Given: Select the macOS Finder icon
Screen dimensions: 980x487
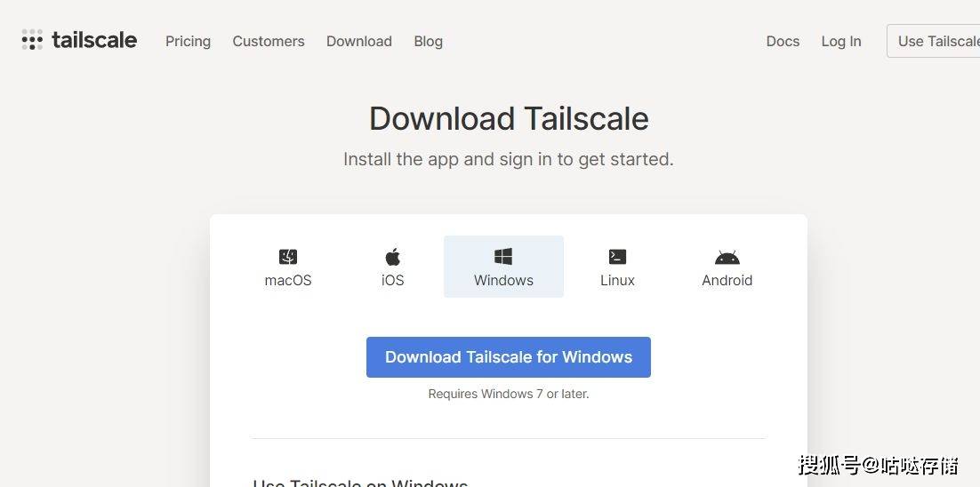Looking at the screenshot, I should pos(288,257).
